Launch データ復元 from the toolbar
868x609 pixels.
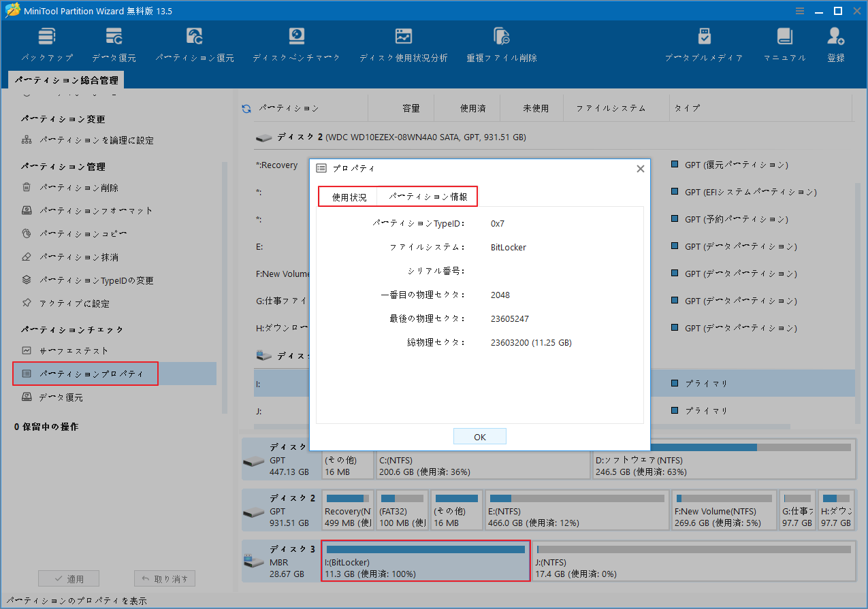(x=113, y=42)
